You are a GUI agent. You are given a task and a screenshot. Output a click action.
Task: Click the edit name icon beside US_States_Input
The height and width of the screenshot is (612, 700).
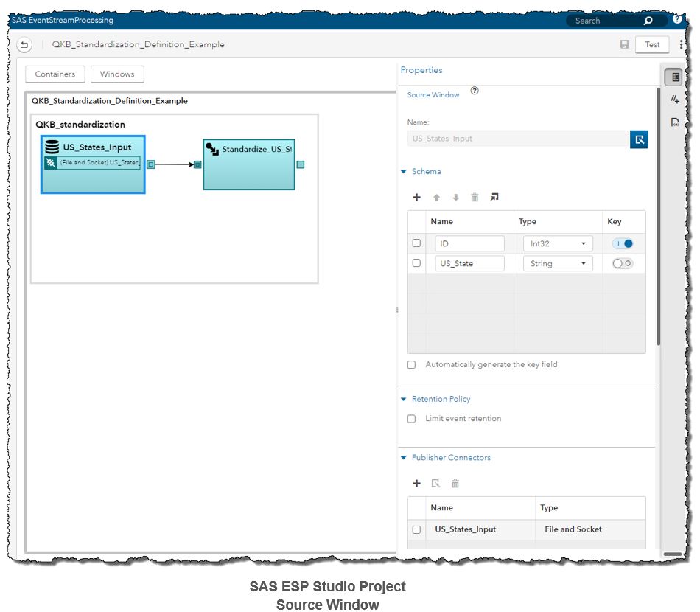pyautogui.click(x=639, y=139)
